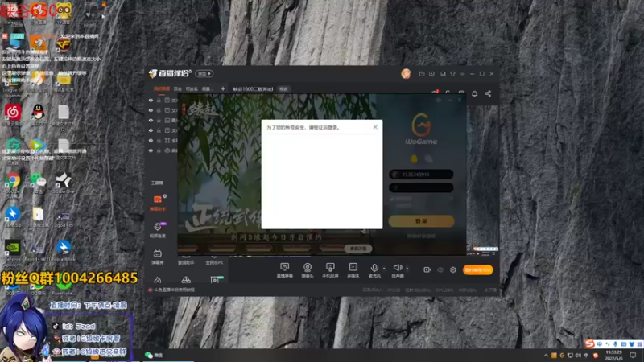Toggle visibility of the second source layer

point(151,110)
